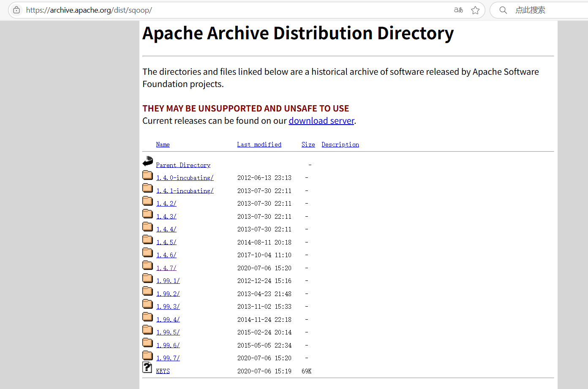Screen dimensions: 588x389
Task: Click the KEYS file size 69K
Action: tap(306, 371)
